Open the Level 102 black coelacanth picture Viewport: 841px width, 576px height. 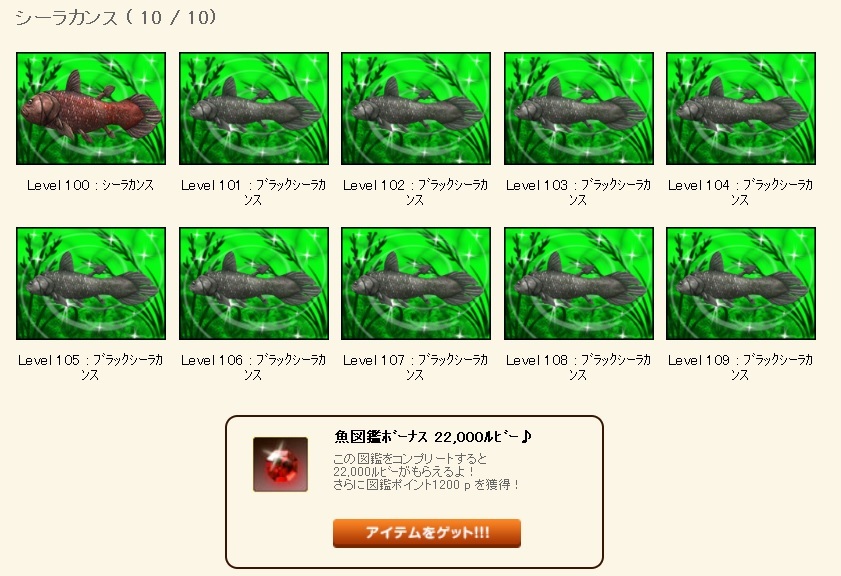(x=416, y=108)
